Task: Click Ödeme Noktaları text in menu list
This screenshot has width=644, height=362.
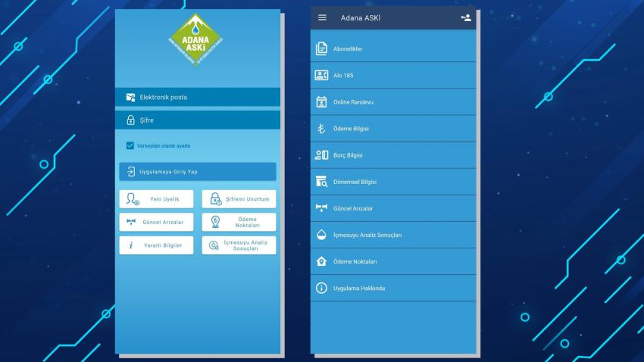Action: 355,261
